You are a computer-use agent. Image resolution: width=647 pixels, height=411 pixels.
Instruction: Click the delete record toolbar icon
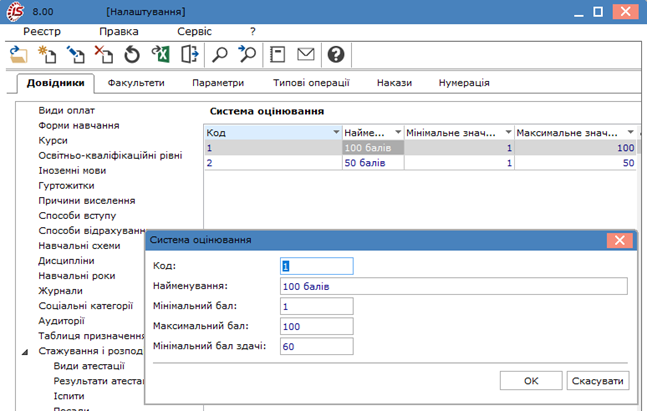(104, 54)
